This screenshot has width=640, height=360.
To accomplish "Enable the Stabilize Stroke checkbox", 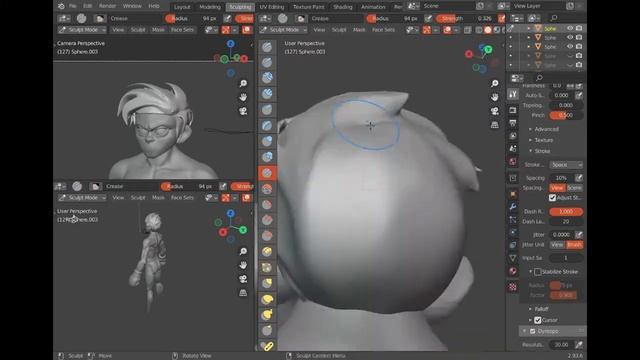I will pyautogui.click(x=538, y=272).
